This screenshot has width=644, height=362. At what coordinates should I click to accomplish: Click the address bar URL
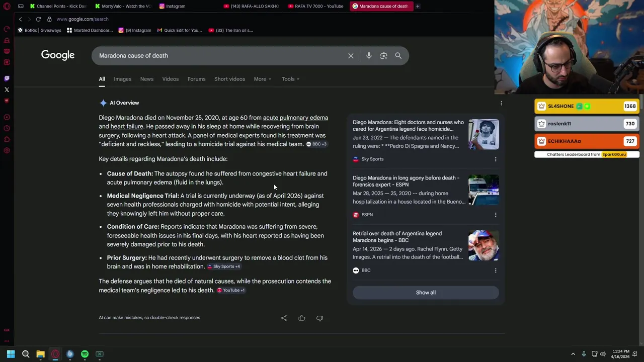(x=82, y=19)
